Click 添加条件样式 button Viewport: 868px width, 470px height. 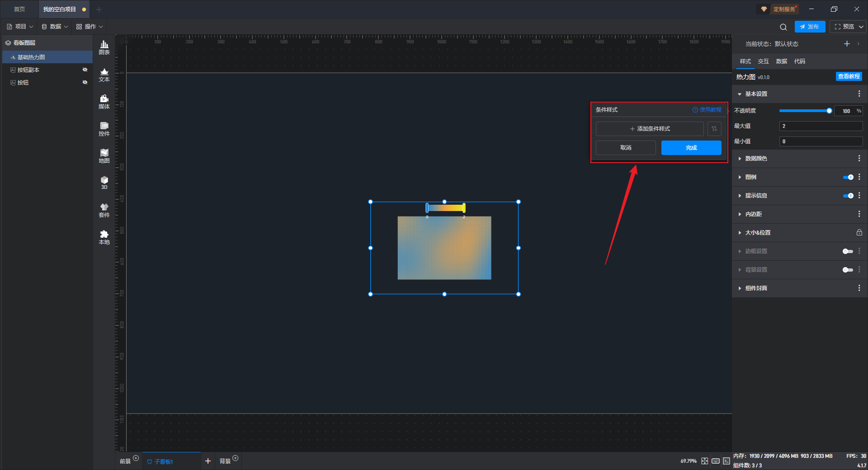pos(650,129)
